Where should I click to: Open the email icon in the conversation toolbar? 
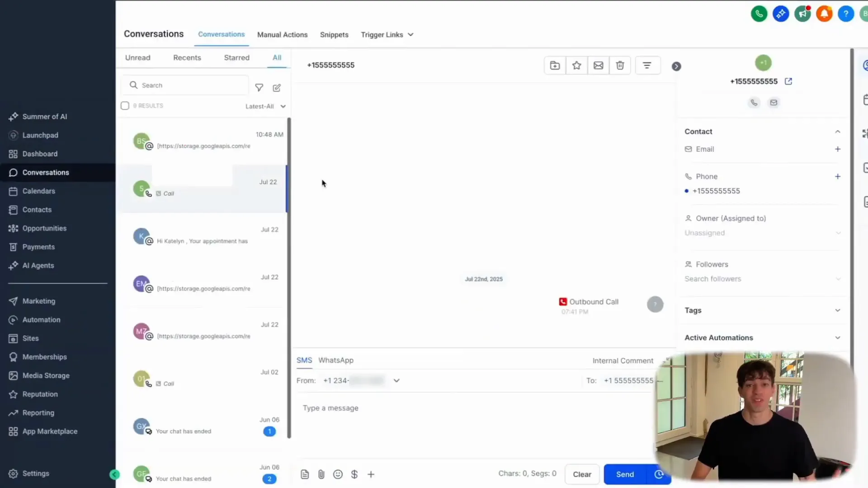click(598, 65)
